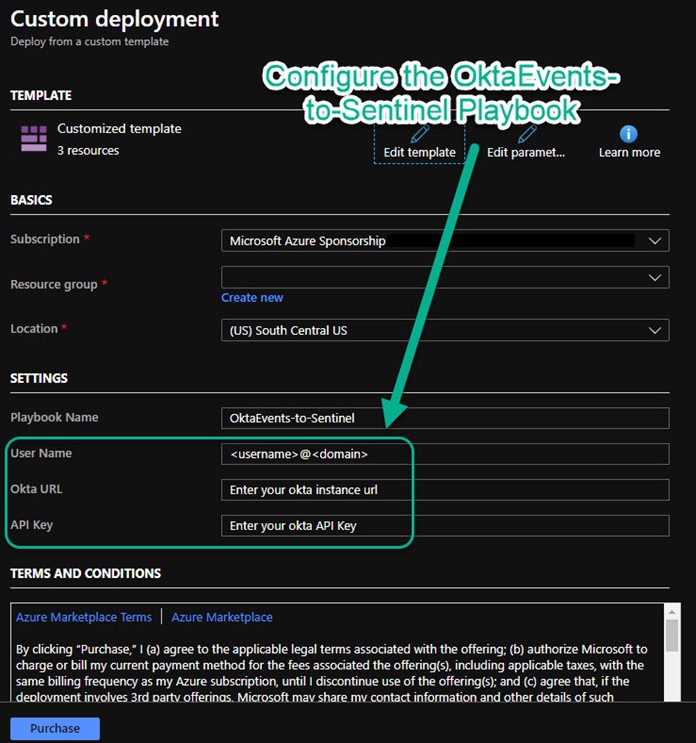Screen dimensions: 696x743
Task: Click the terms box scrollbar thumb
Action: click(x=672, y=636)
